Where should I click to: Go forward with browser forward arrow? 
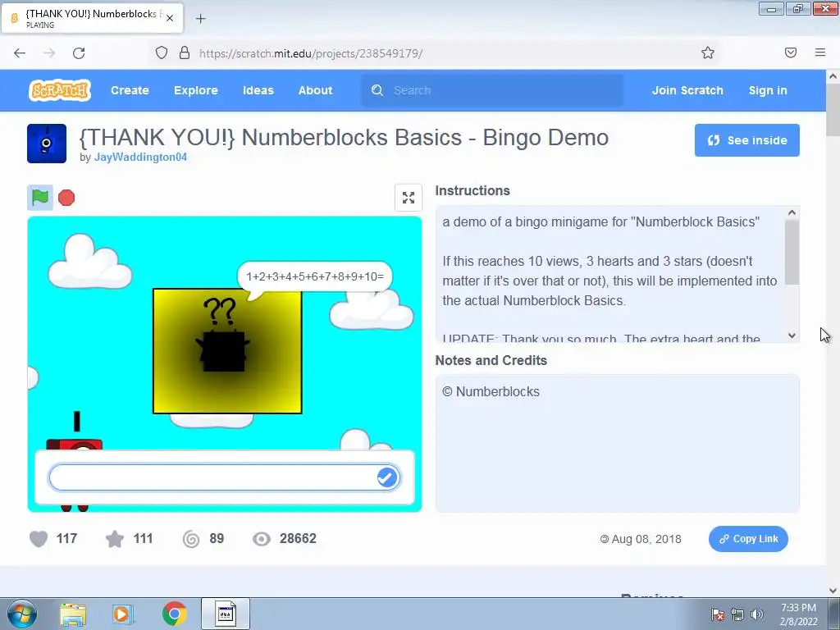[49, 53]
